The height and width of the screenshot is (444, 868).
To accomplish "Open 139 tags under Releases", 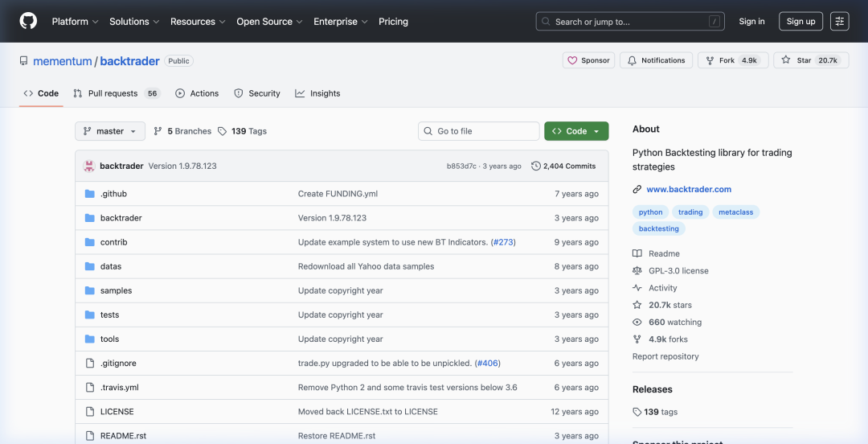I will (656, 412).
